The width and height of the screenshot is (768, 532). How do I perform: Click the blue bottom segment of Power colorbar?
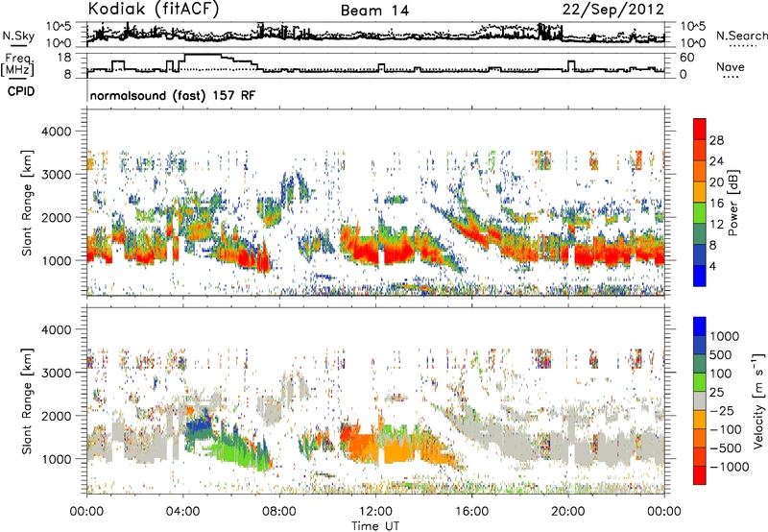point(700,276)
